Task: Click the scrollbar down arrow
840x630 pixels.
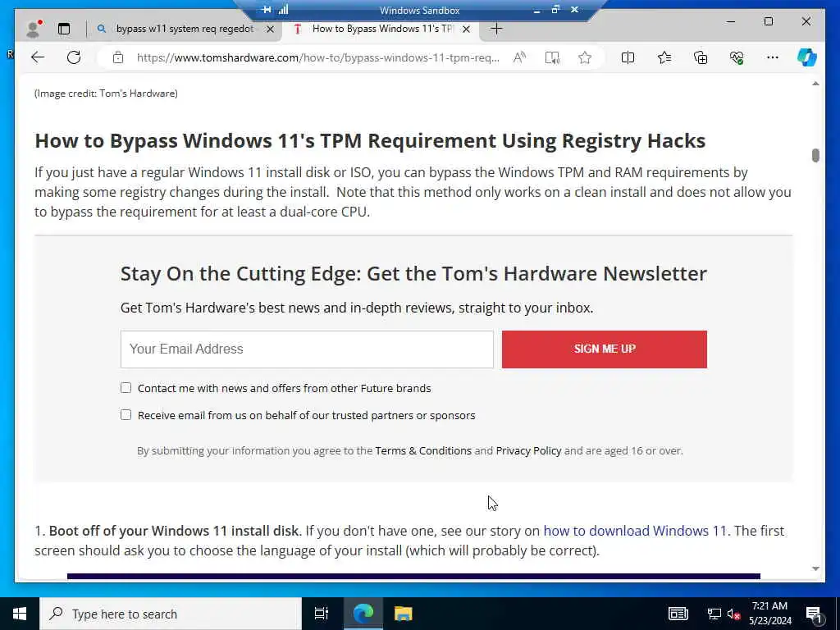Action: (815, 569)
